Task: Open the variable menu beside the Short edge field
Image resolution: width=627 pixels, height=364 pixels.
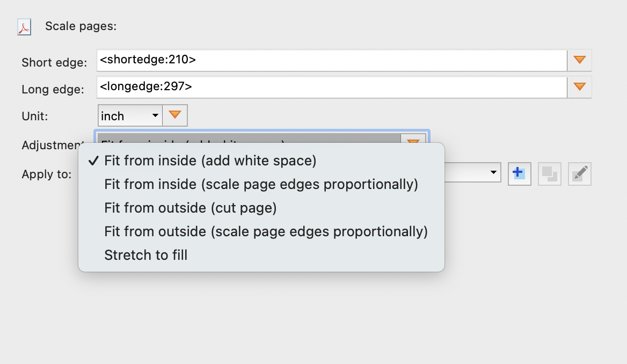Action: pyautogui.click(x=579, y=60)
